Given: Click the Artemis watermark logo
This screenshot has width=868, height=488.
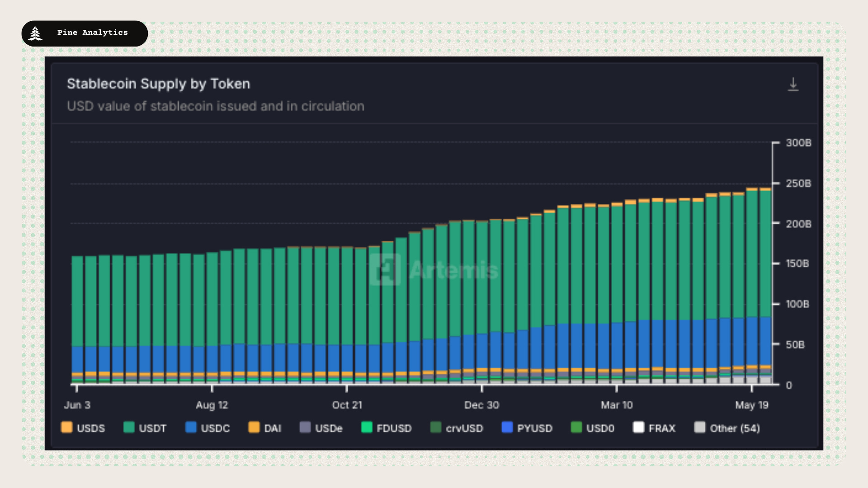Looking at the screenshot, I should [385, 269].
